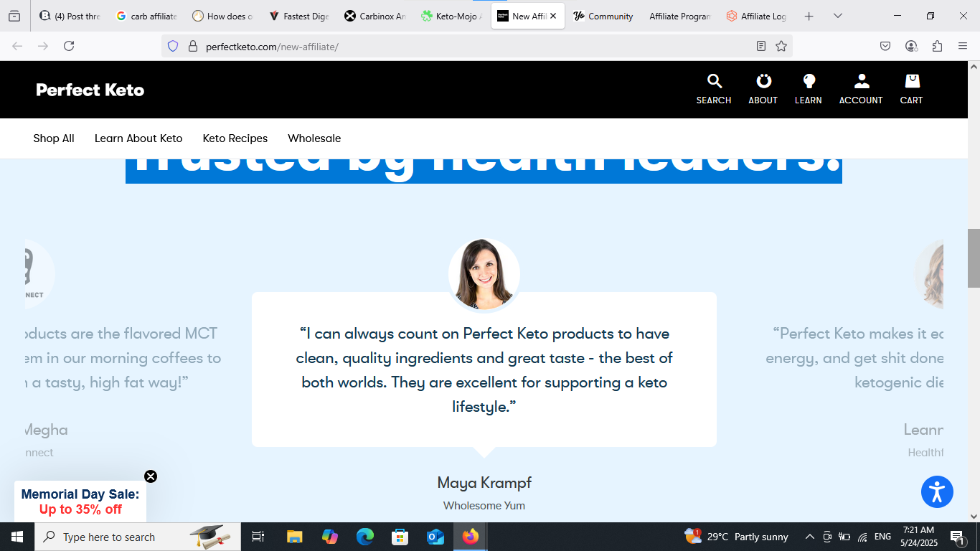This screenshot has height=551, width=980.
Task: Open Keto Recipes menu item
Action: click(x=235, y=138)
